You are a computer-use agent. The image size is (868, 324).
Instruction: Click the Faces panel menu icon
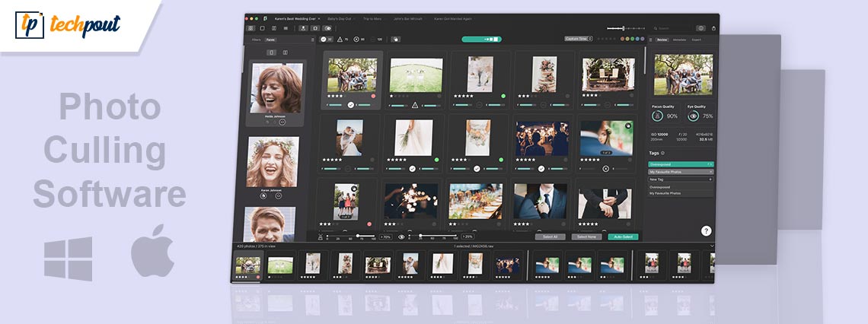tap(312, 40)
